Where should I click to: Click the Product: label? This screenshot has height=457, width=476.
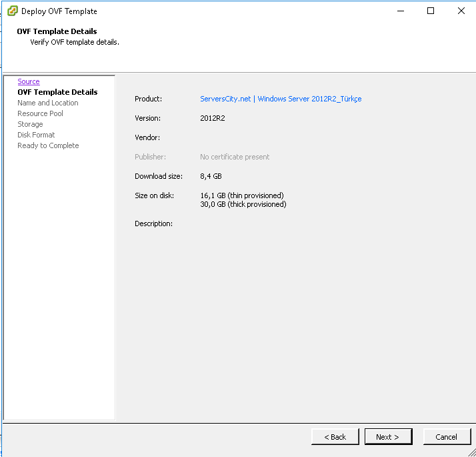point(148,99)
